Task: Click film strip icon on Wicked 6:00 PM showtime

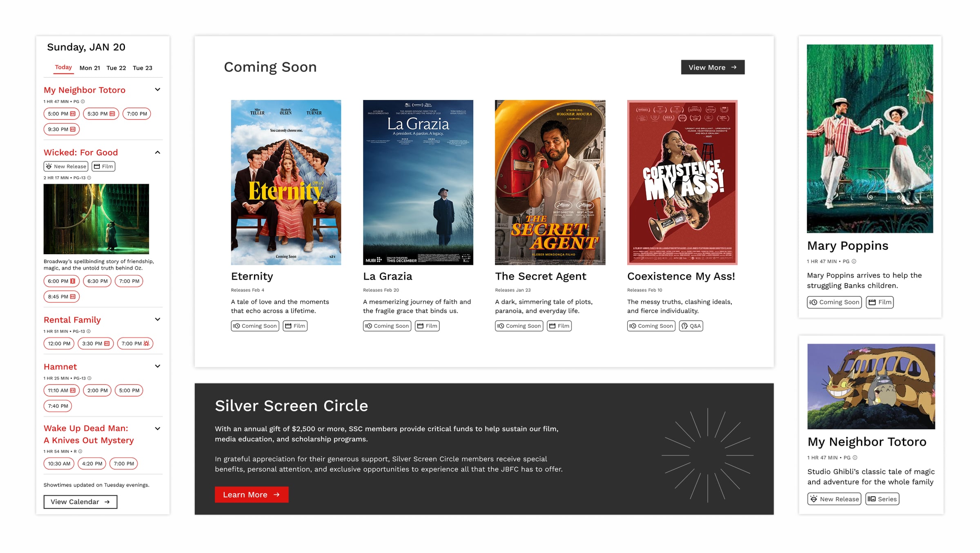Action: pyautogui.click(x=73, y=281)
